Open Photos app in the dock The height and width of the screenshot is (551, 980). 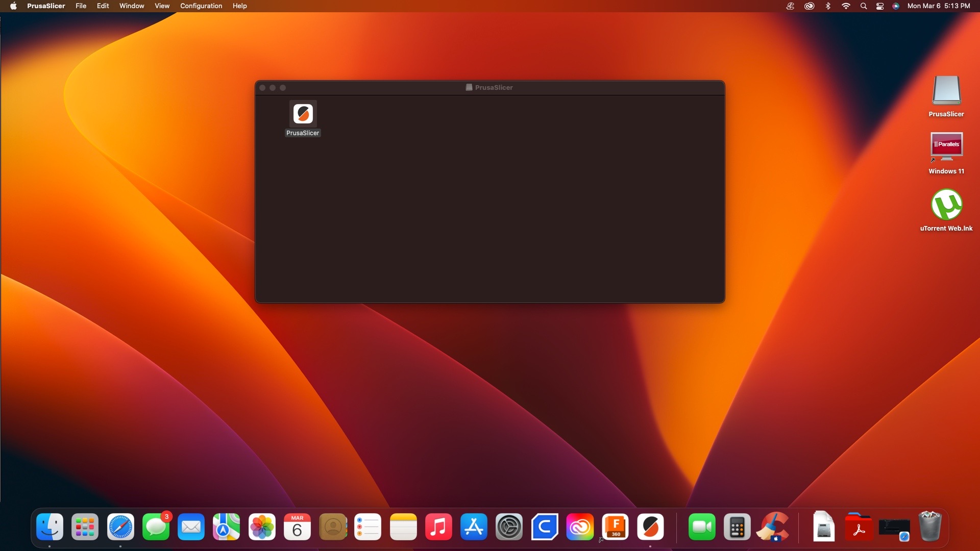262,527
